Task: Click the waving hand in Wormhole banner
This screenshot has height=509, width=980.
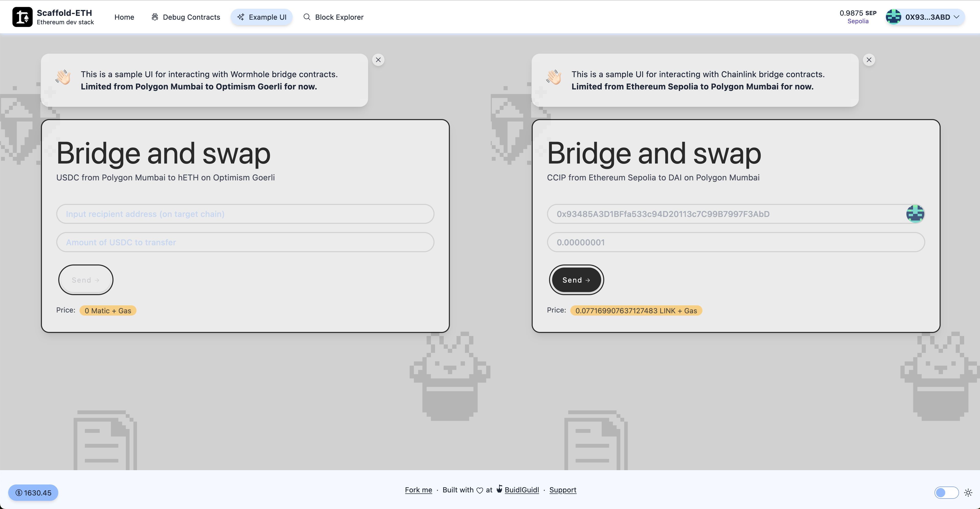Action: [x=63, y=77]
